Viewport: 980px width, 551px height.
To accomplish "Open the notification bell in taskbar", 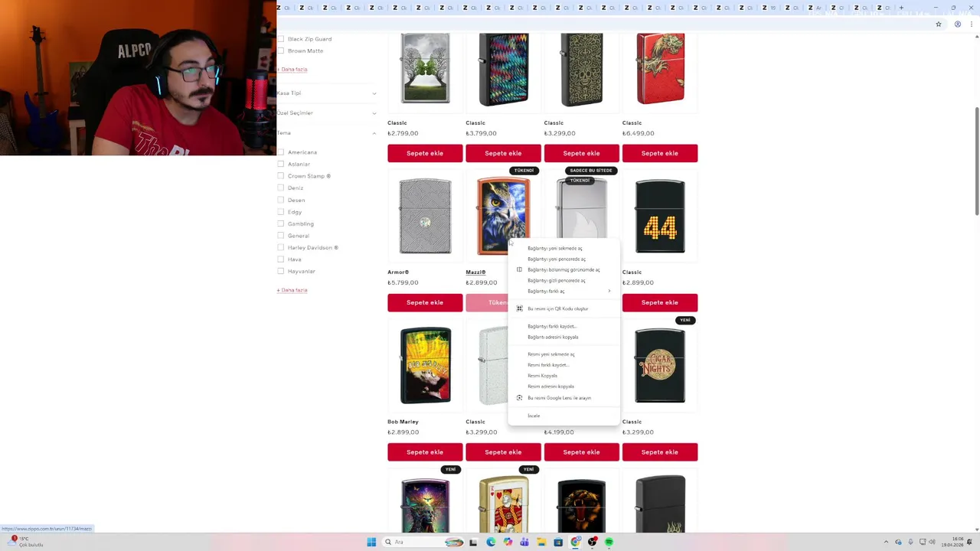I will pos(969,542).
